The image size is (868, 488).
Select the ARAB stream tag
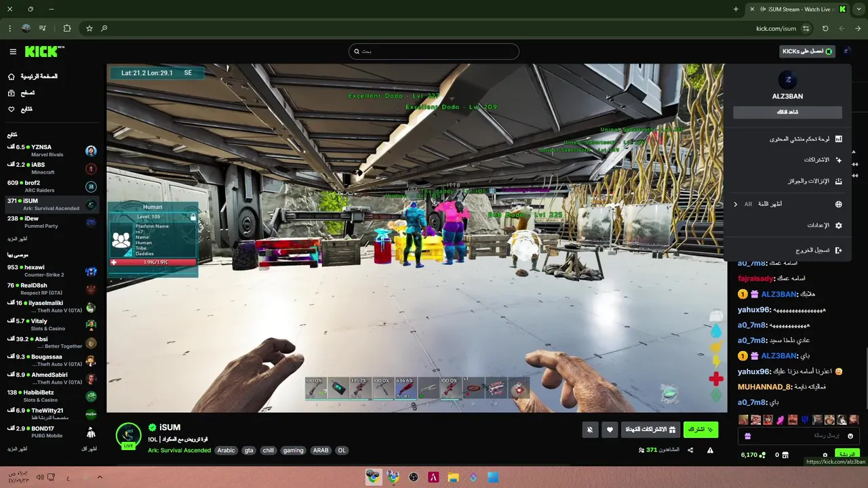[321, 450]
